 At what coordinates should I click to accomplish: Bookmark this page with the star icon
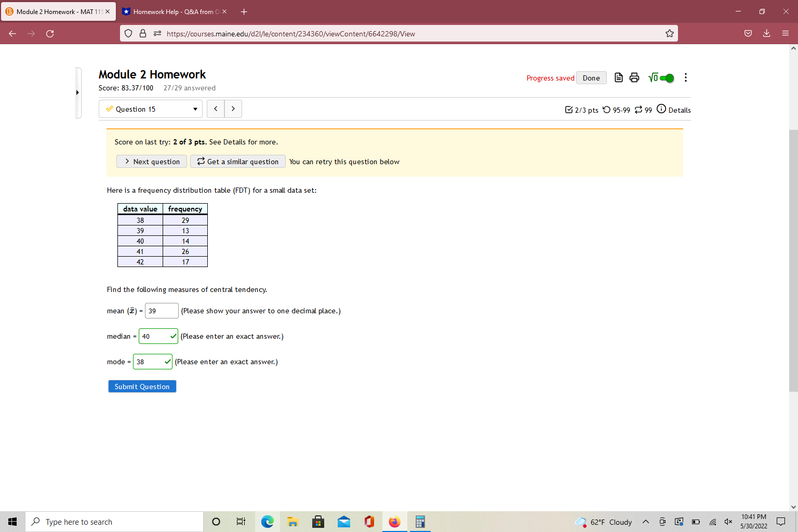click(670, 34)
